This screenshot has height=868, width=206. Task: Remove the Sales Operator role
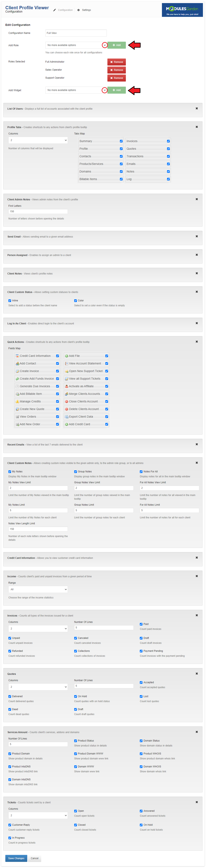(116, 70)
